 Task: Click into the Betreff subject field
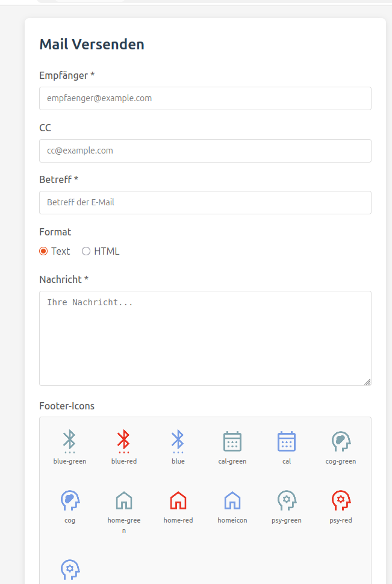pos(205,202)
